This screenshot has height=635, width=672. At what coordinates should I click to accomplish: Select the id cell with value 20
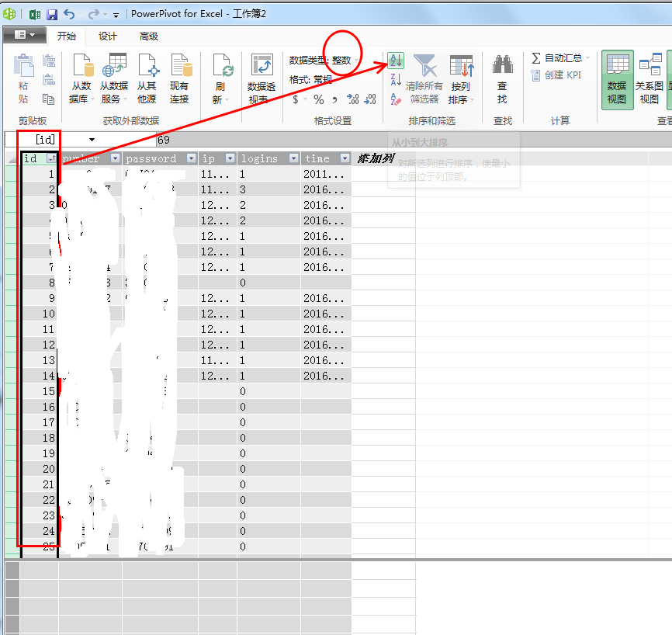coord(39,469)
